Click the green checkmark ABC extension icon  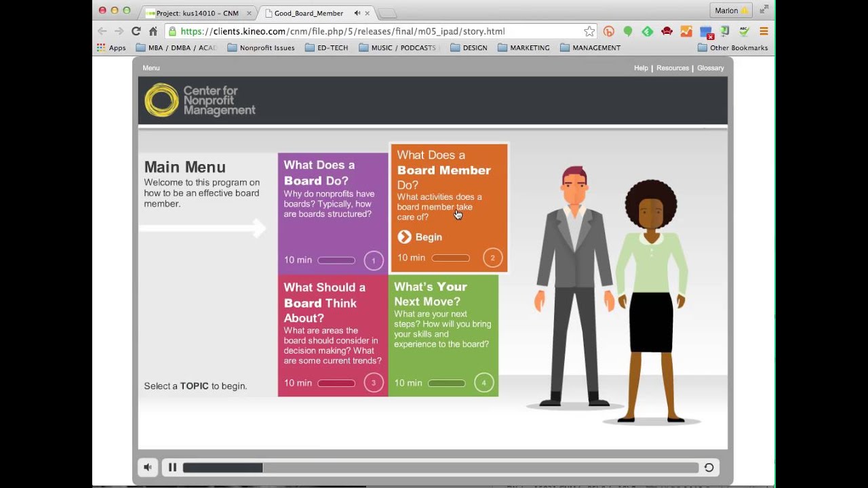click(x=744, y=31)
